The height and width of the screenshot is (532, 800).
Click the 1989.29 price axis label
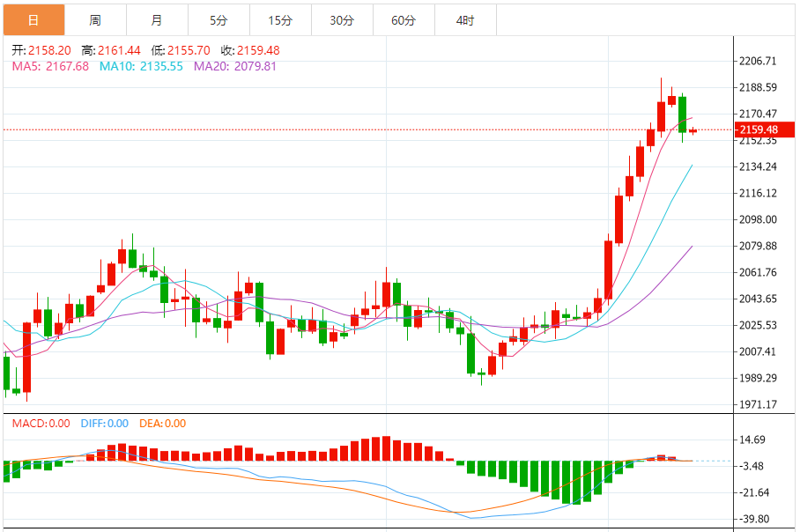[x=759, y=378]
